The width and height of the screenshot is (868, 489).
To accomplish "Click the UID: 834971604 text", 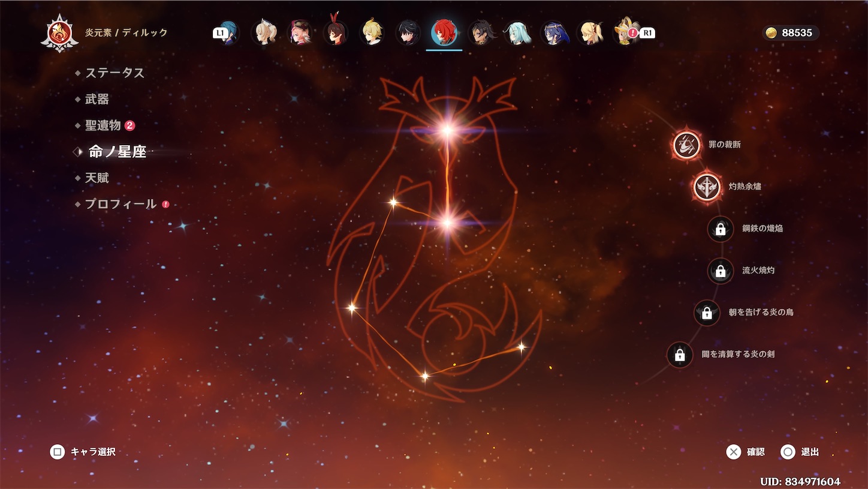I will point(800,482).
